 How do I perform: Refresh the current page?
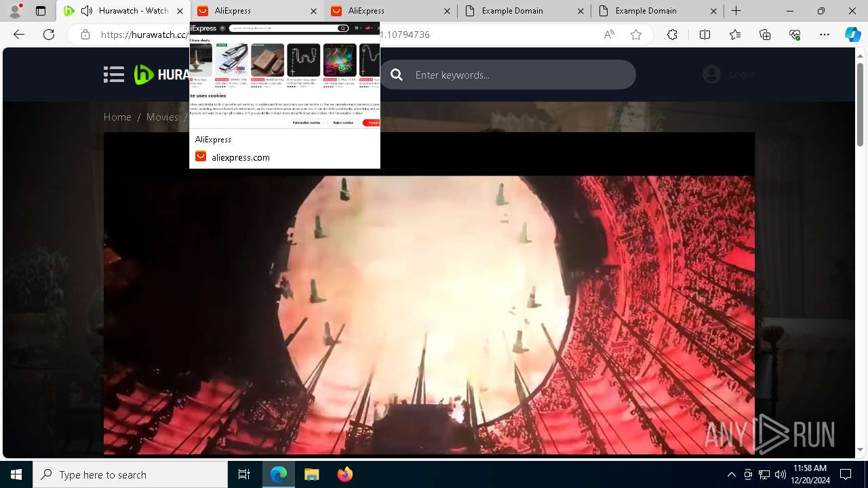click(x=49, y=35)
